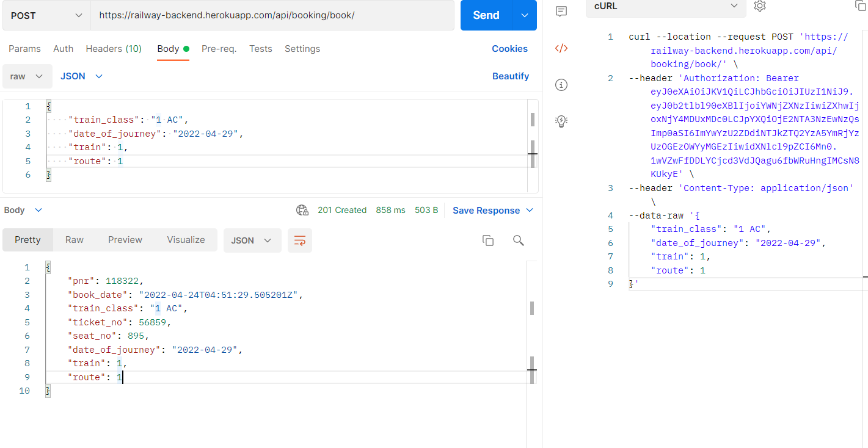This screenshot has width=868, height=448.
Task: Switch to Preview response view
Action: [x=125, y=240]
